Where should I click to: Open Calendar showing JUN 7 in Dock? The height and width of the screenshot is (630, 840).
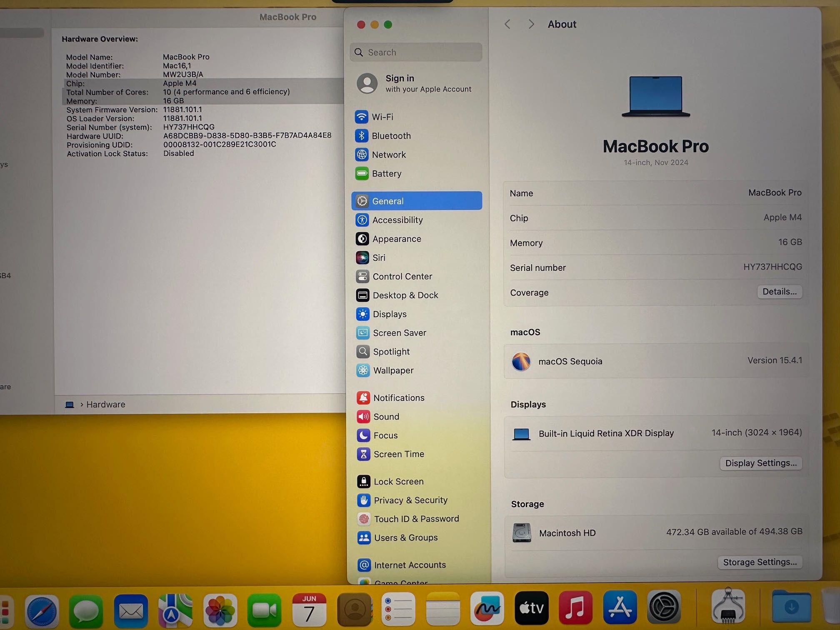tap(309, 610)
